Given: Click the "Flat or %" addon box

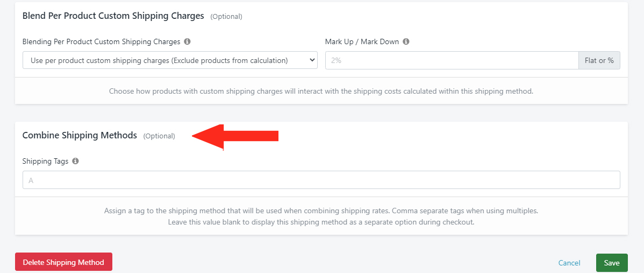Looking at the screenshot, I should point(599,60).
